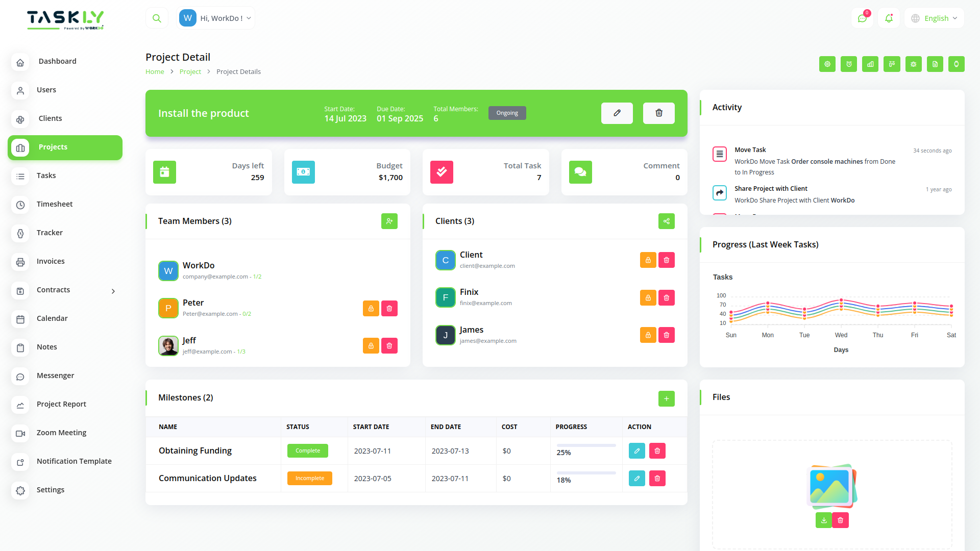Edit the Install the product project
Viewport: 980px width, 551px height.
(x=617, y=113)
